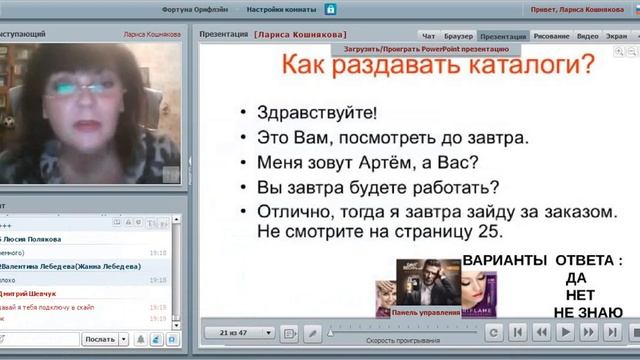The height and width of the screenshot is (360, 640).
Task: Open the Видео tab
Action: 587,36
